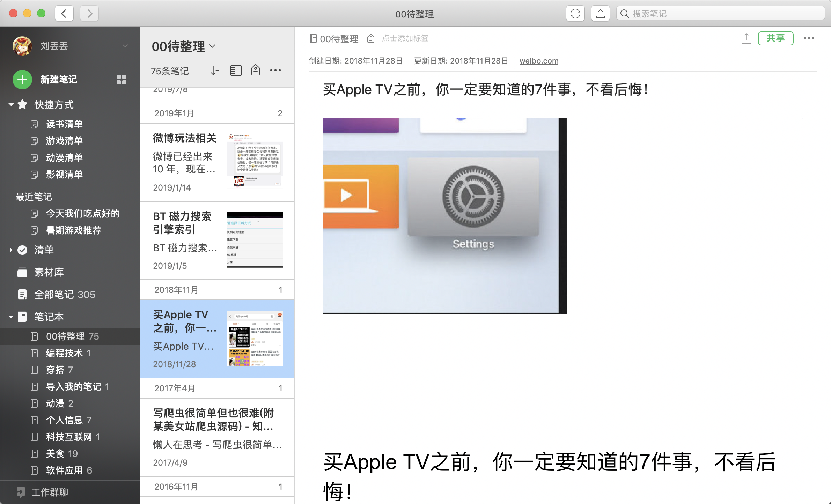Viewport: 831px width, 504px height.
Task: Click the checkmark icon for 清单
Action: (22, 250)
